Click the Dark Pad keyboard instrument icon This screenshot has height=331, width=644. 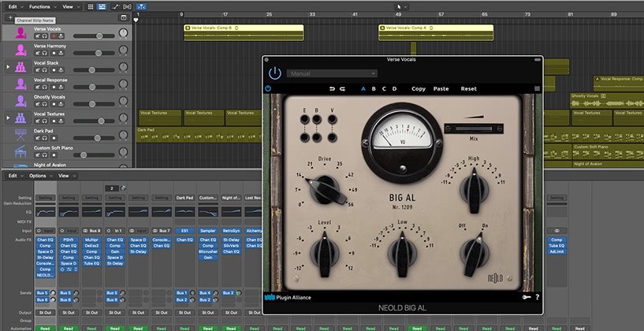click(20, 133)
